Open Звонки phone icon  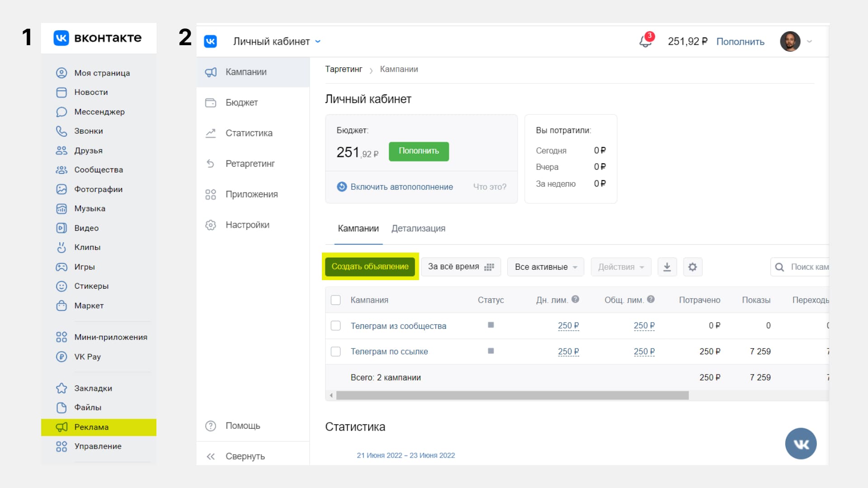tap(61, 131)
